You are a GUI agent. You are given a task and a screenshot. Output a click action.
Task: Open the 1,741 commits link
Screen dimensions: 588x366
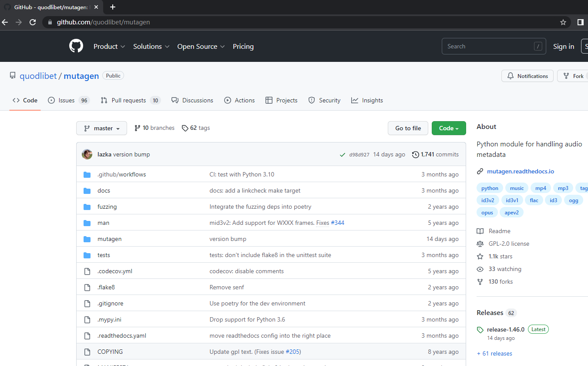point(435,154)
